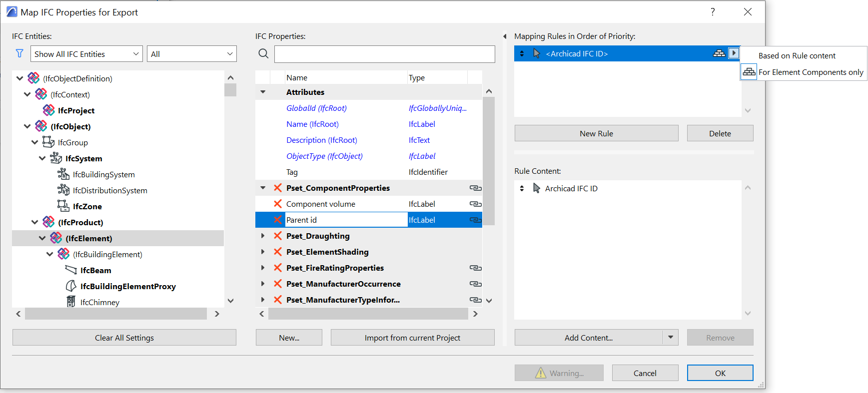Click the search magnifier icon for IFC Properties
The image size is (868, 393).
click(x=263, y=53)
